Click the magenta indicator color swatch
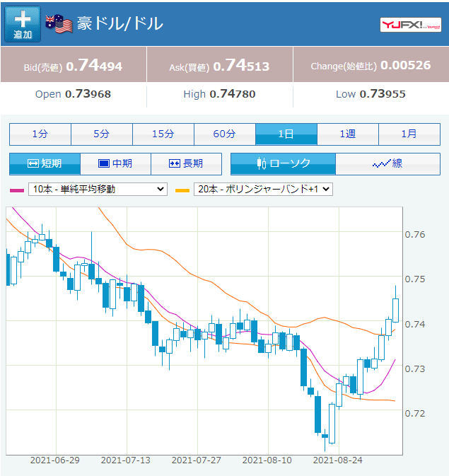The height and width of the screenshot is (476, 449). pos(17,191)
